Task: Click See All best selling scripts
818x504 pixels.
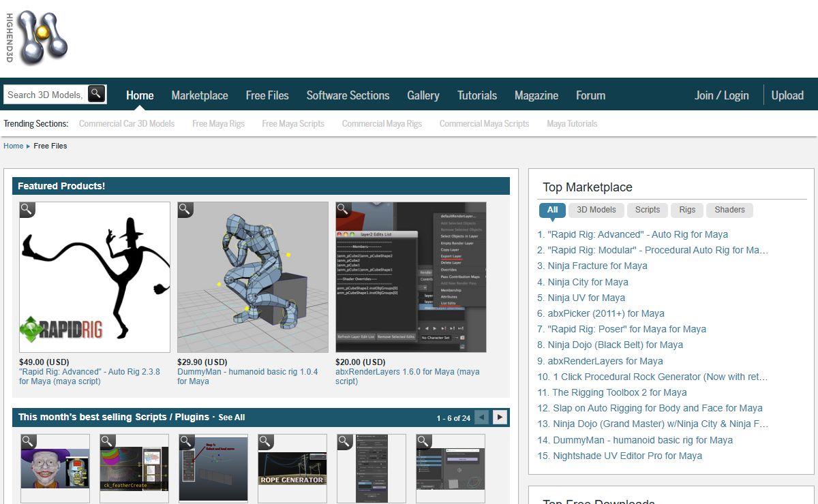Action: (232, 418)
